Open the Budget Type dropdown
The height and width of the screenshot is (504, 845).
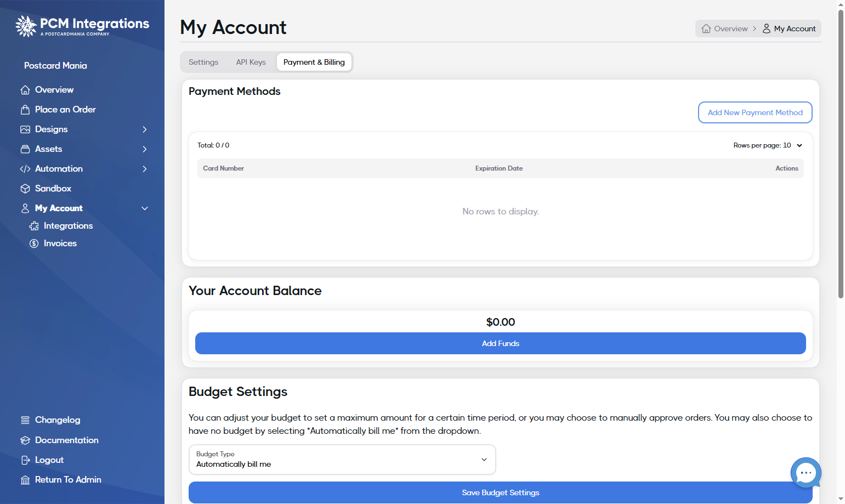point(342,460)
